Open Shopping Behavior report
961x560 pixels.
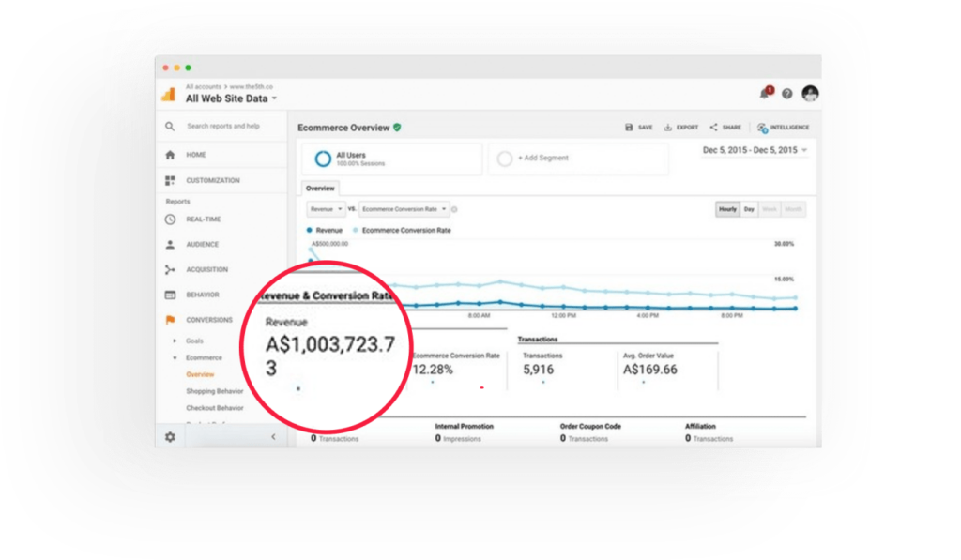pyautogui.click(x=215, y=391)
